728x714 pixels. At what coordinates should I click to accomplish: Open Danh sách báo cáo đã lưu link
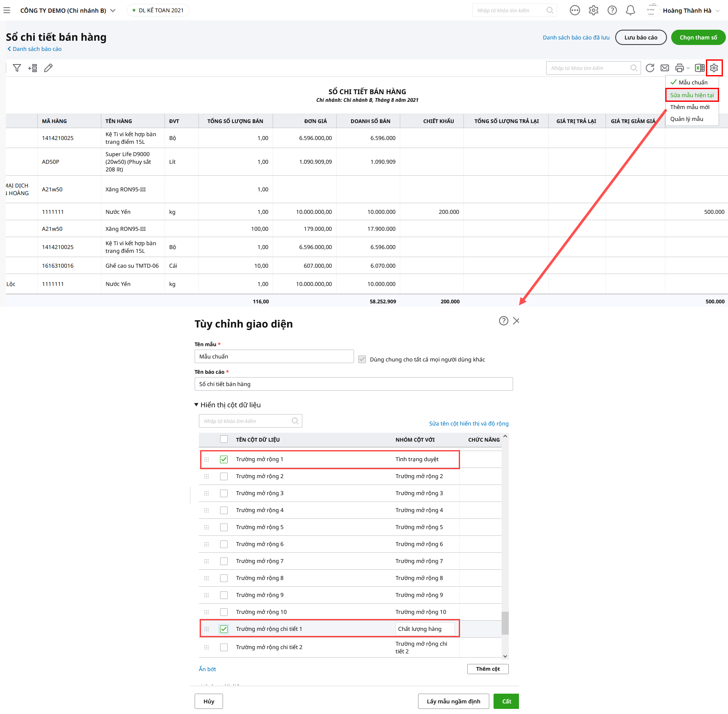click(576, 37)
